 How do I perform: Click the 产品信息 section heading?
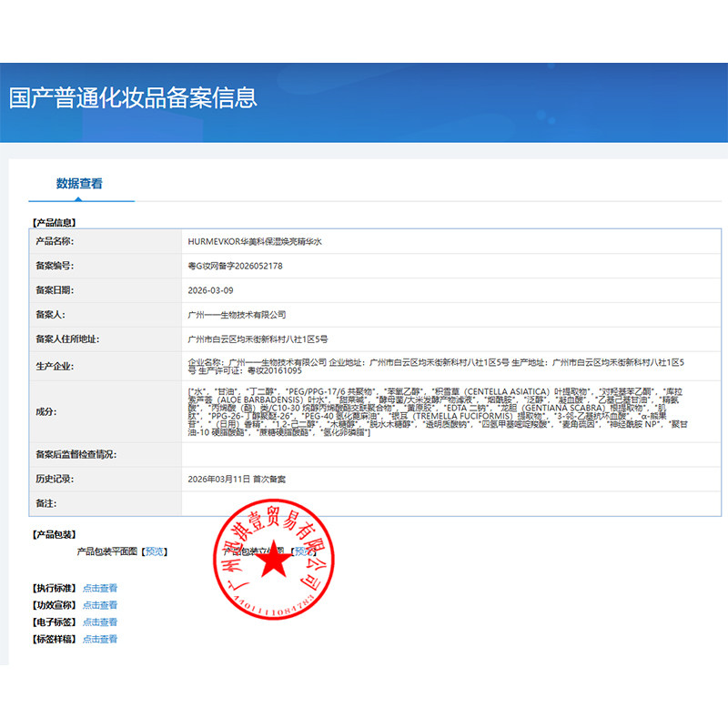tap(54, 223)
